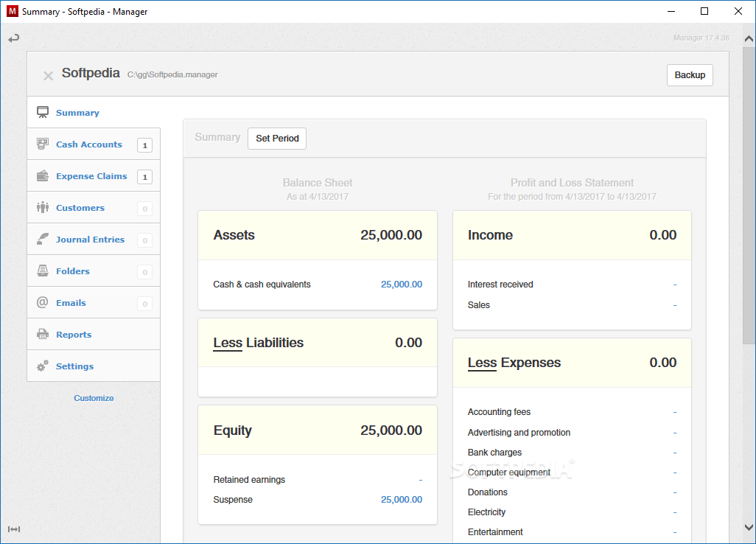
Task: Open the Expense Claims tab
Action: [94, 176]
